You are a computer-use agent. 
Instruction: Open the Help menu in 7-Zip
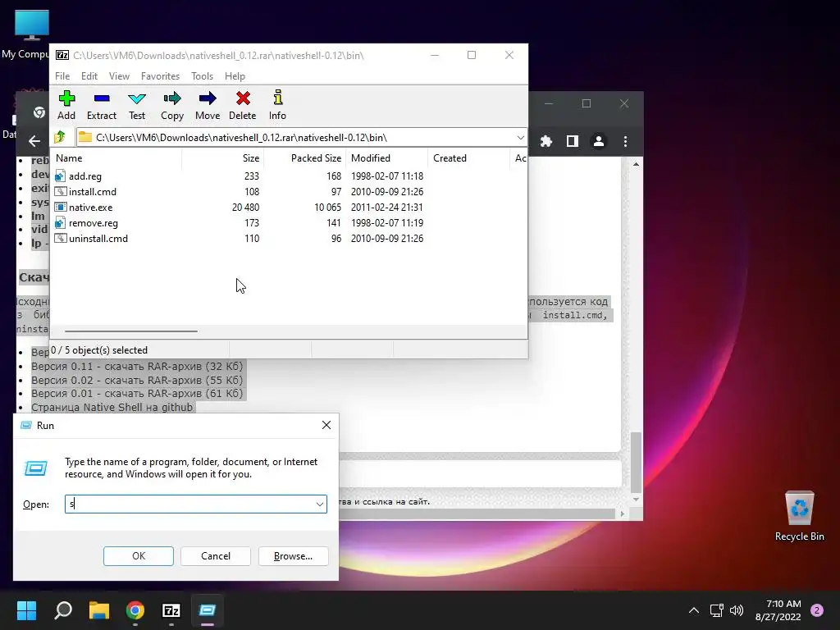(235, 76)
